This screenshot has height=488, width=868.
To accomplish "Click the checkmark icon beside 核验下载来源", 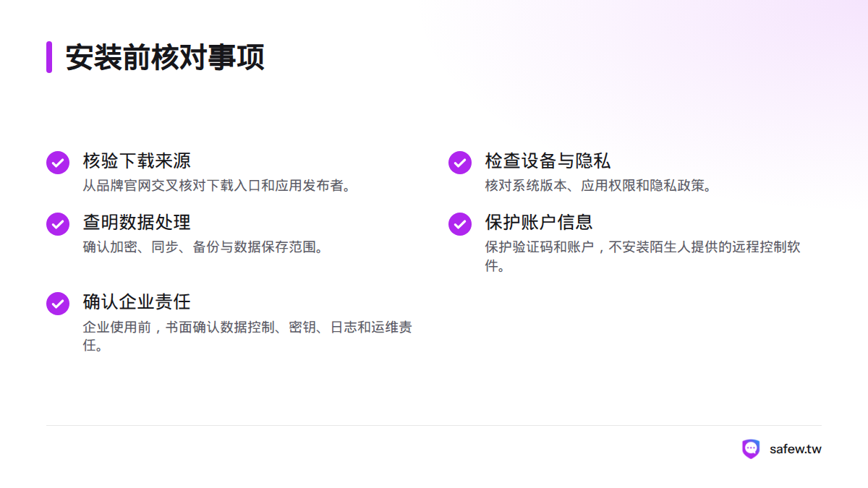I will click(x=58, y=163).
